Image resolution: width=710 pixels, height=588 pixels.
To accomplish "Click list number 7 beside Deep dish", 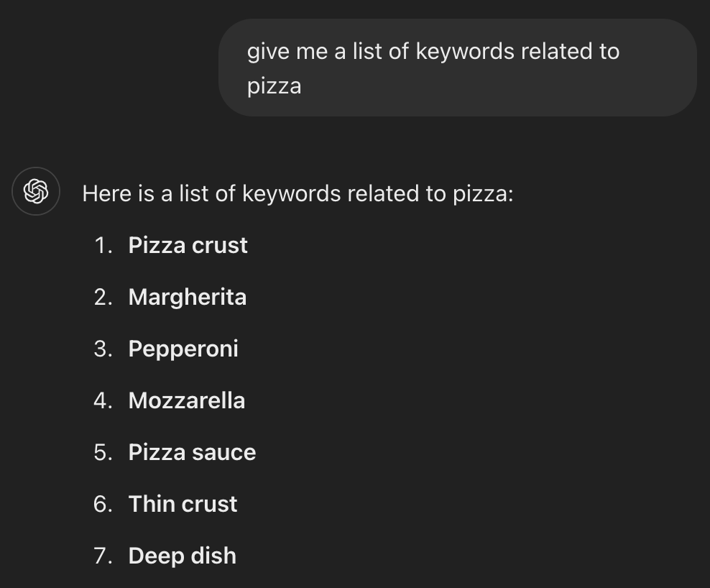I will coord(103,556).
